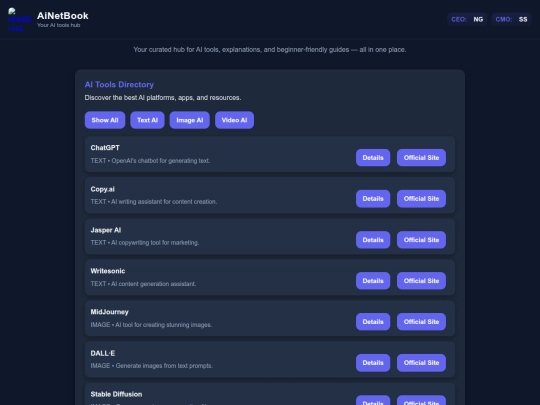540x405 pixels.
Task: Click the CEO NG badge
Action: [x=467, y=19]
